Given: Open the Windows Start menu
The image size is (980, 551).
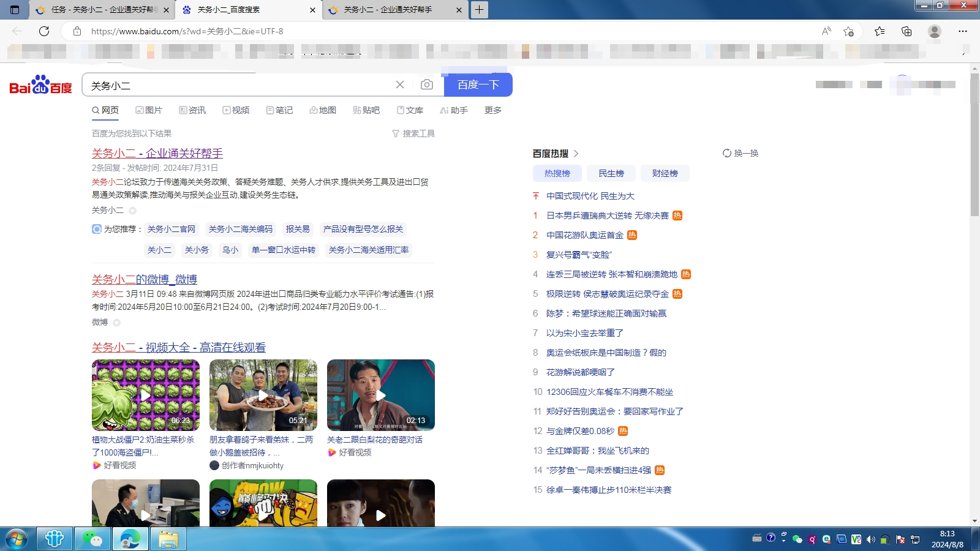Looking at the screenshot, I should click(17, 539).
